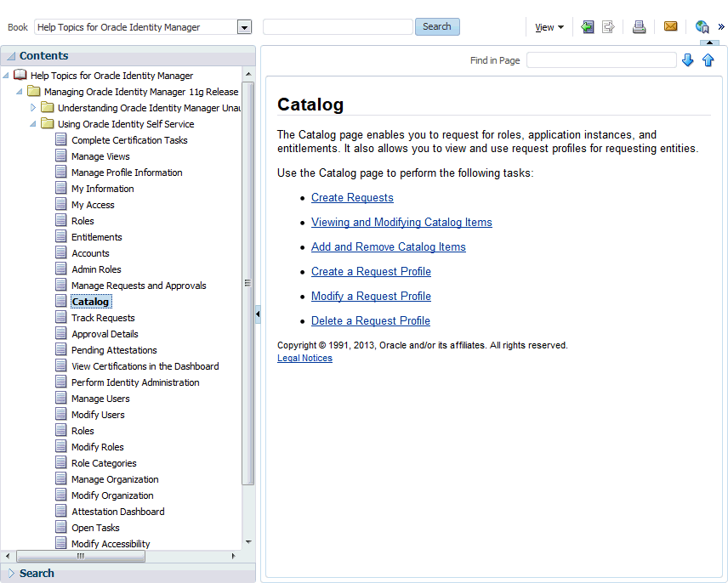The width and height of the screenshot is (728, 583).
Task: Open the Book selection dropdown
Action: (x=244, y=27)
